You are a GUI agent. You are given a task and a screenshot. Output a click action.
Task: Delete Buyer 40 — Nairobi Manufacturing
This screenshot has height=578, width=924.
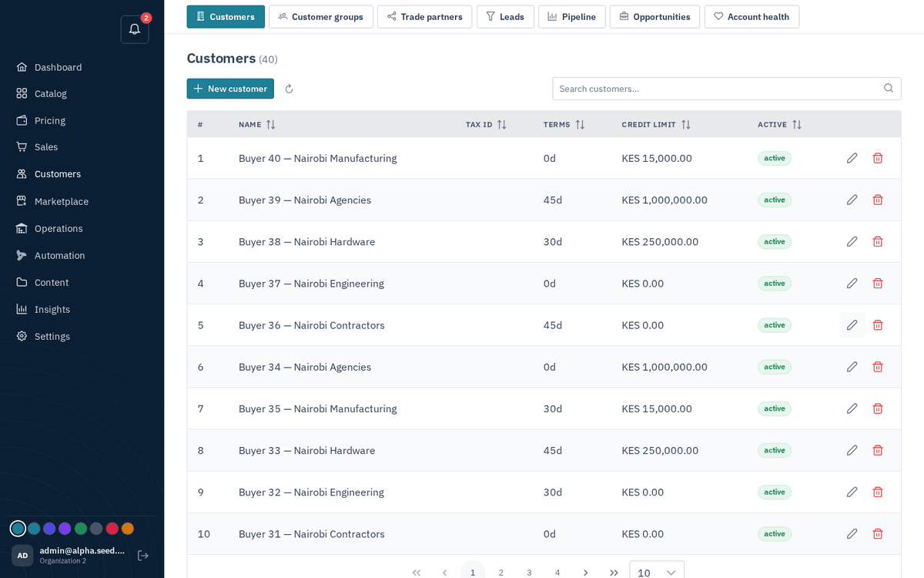[x=878, y=158]
